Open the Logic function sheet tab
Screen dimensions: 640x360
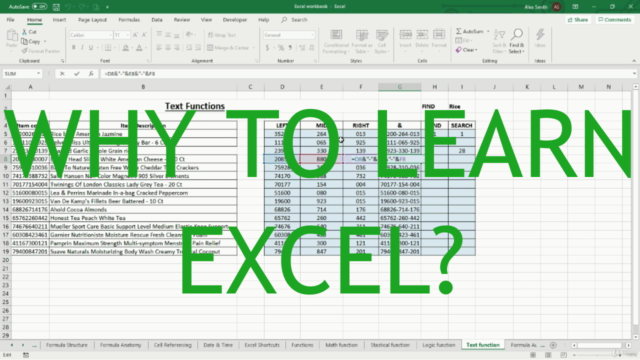438,345
